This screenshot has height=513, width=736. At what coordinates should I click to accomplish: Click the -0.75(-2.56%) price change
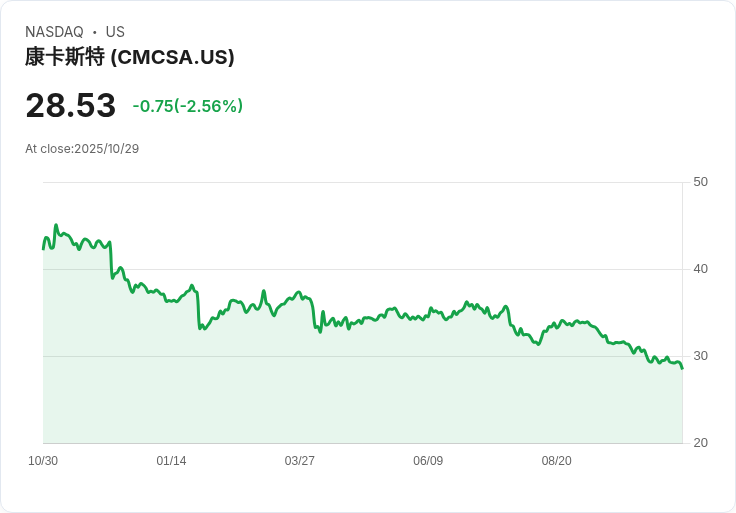[x=188, y=106]
